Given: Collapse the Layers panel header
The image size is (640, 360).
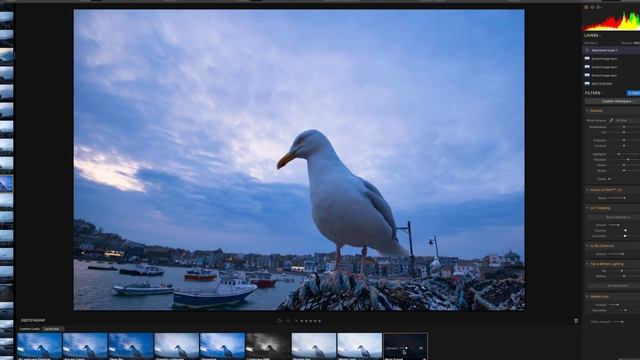Looking at the screenshot, I should [x=592, y=36].
